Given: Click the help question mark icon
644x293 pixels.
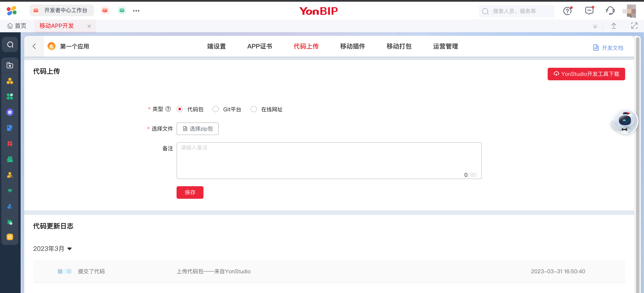Looking at the screenshot, I should point(567,11).
